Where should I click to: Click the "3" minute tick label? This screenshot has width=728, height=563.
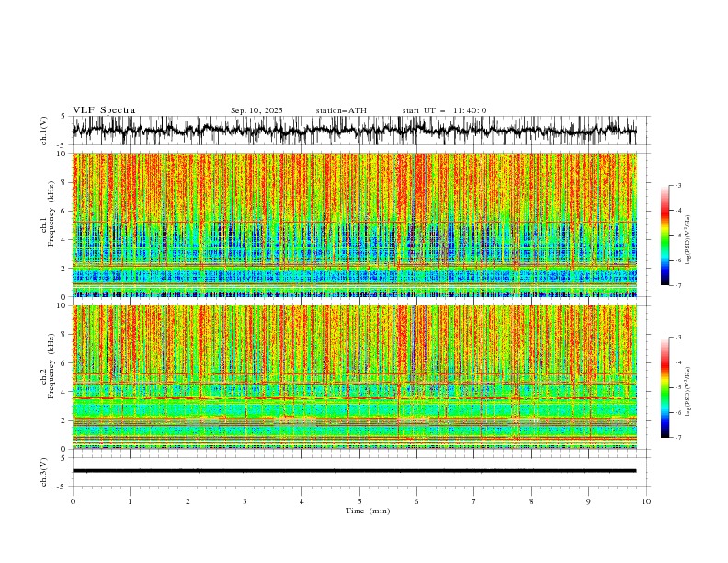click(x=245, y=501)
